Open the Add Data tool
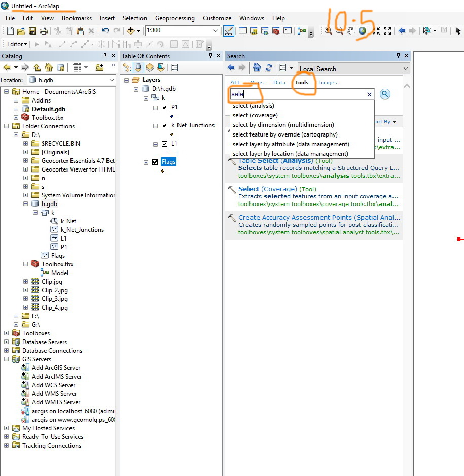The height and width of the screenshot is (476, 464). click(x=130, y=31)
